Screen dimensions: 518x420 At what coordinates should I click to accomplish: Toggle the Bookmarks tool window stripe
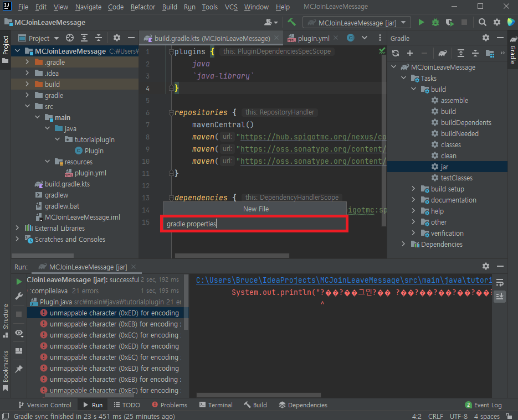6,370
